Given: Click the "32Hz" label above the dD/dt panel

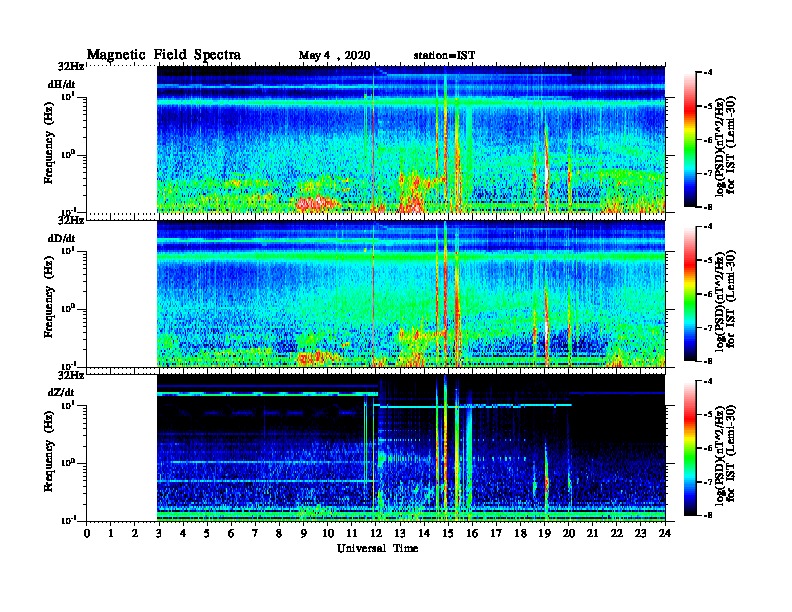Looking at the screenshot, I should click(71, 221).
